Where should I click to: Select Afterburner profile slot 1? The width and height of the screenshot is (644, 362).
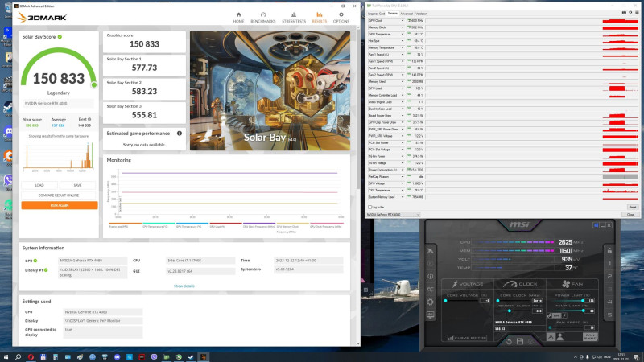click(x=609, y=264)
